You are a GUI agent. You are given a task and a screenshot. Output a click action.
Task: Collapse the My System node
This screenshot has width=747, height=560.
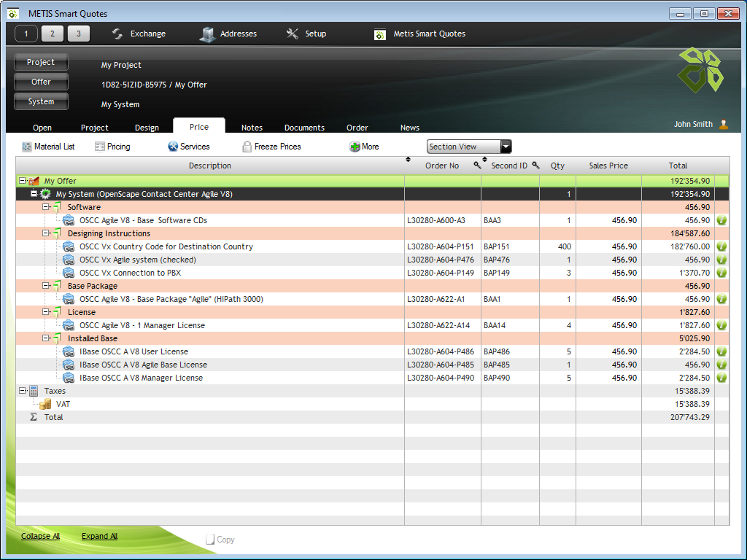pyautogui.click(x=34, y=193)
